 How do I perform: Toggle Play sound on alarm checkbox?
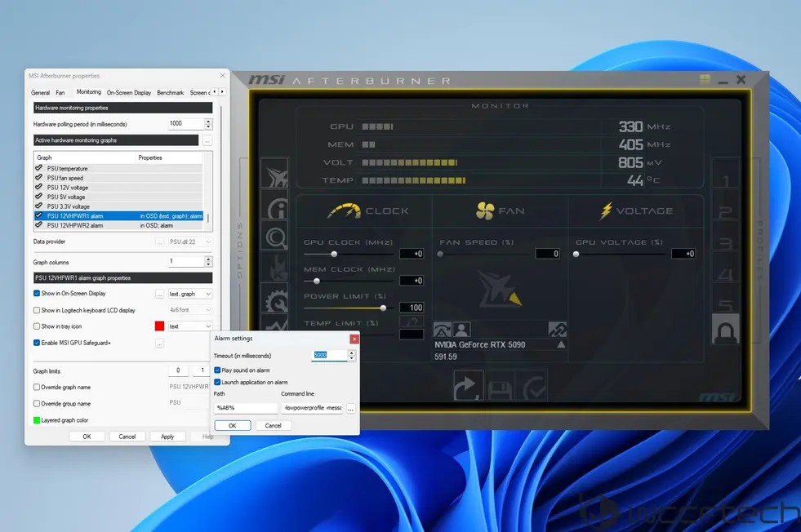(x=217, y=370)
